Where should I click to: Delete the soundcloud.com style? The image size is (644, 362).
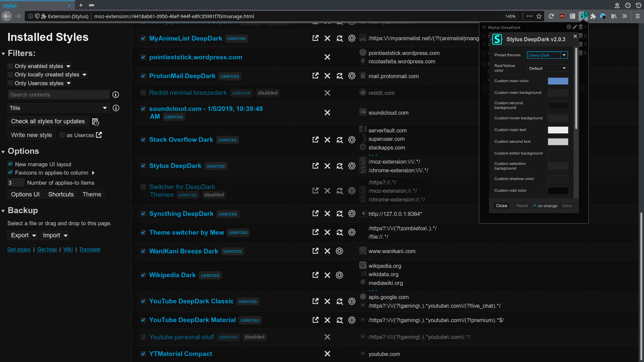pyautogui.click(x=327, y=113)
